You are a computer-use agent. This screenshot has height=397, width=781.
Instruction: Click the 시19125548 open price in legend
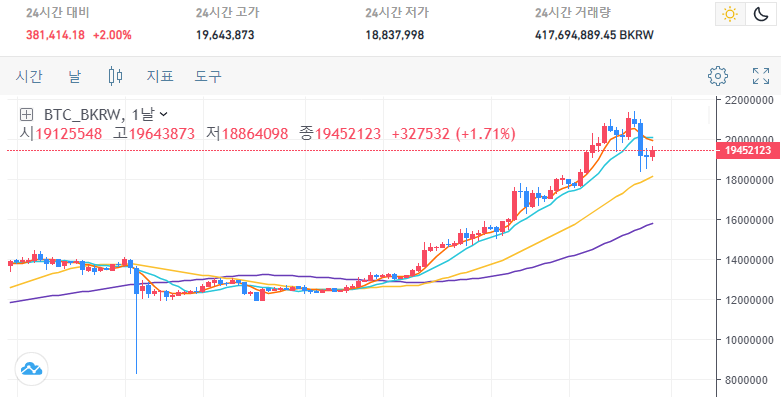pyautogui.click(x=61, y=133)
